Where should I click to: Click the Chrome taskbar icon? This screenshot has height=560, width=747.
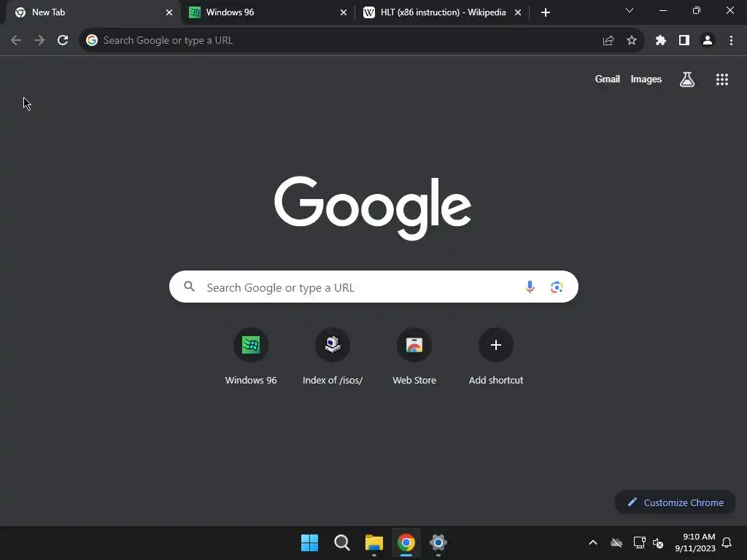tap(406, 542)
